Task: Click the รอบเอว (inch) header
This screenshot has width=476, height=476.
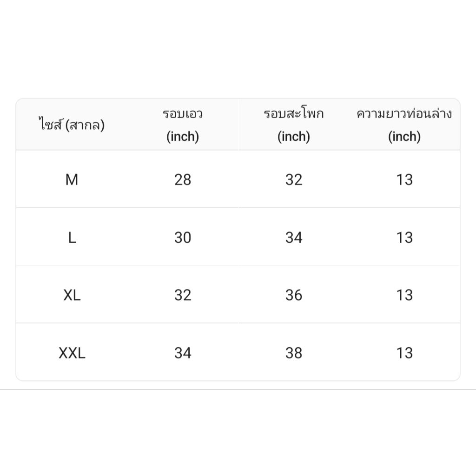Action: click(183, 125)
